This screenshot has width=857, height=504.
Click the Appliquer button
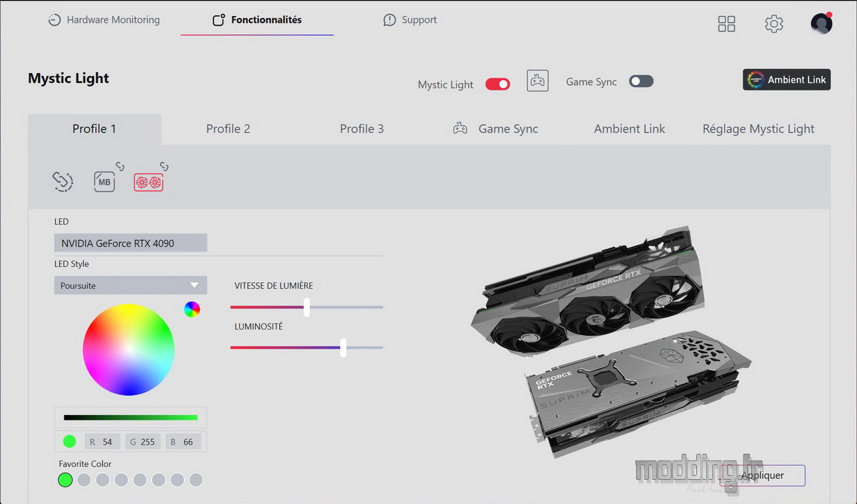[763, 475]
